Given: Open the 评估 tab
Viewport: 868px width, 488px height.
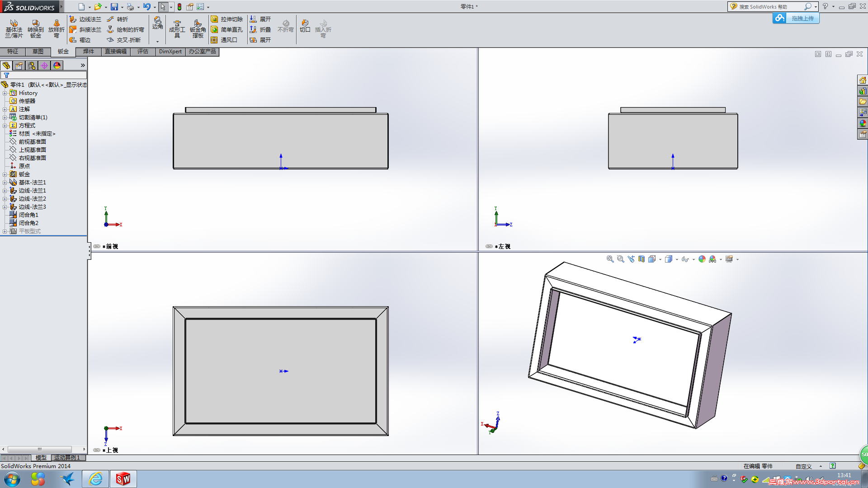Looking at the screenshot, I should (x=143, y=52).
